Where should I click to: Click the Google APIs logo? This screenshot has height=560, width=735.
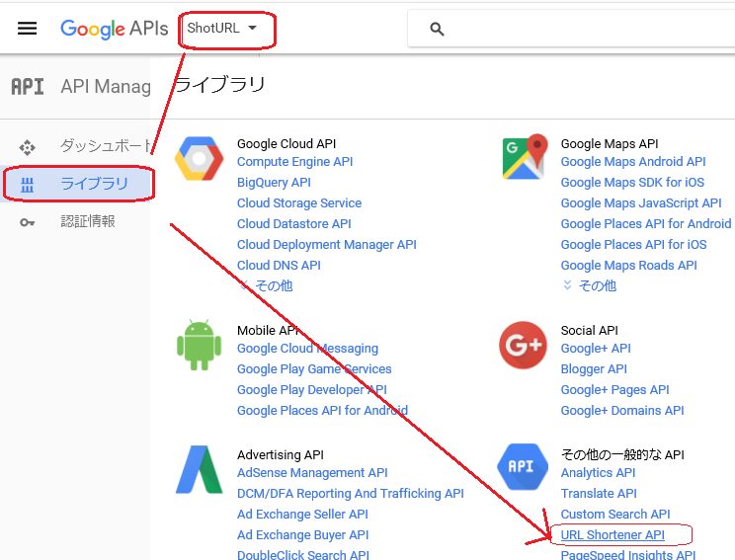point(114,29)
